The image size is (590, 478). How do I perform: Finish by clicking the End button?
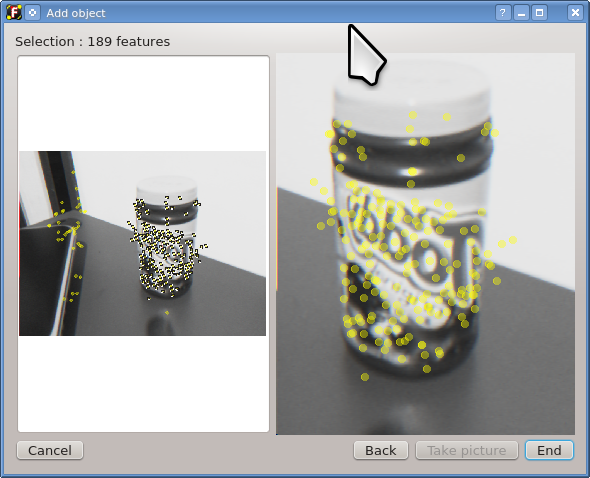click(x=549, y=450)
